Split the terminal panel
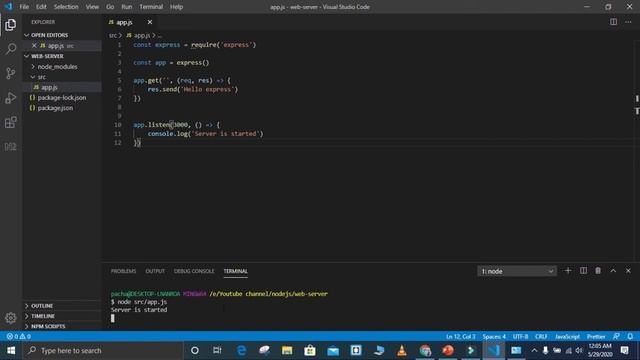 coord(583,271)
